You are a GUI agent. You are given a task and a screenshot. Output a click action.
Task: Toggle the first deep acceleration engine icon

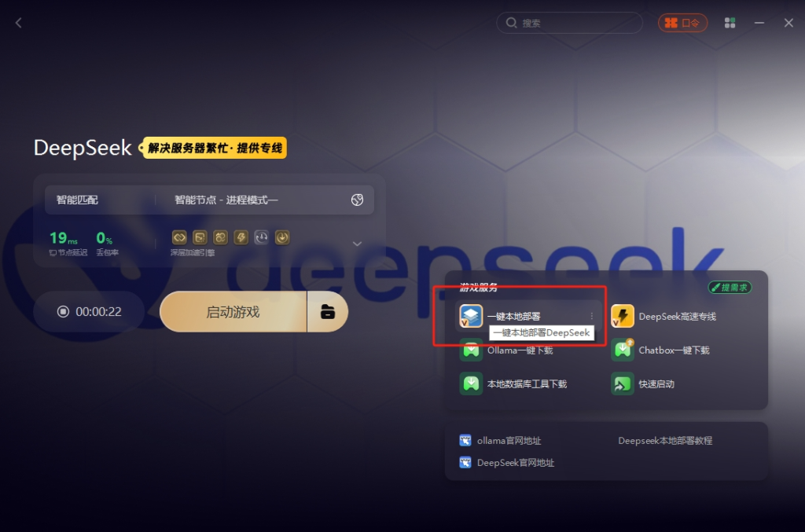pos(179,237)
